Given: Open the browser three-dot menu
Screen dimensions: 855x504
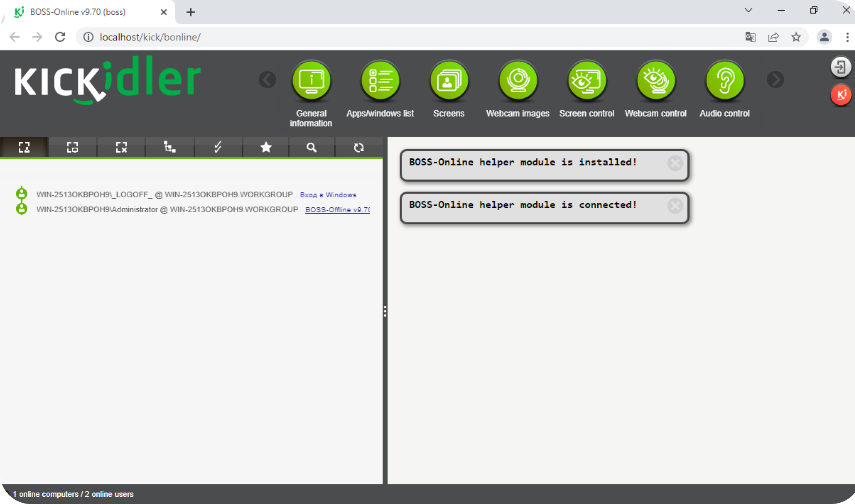Looking at the screenshot, I should (x=847, y=37).
